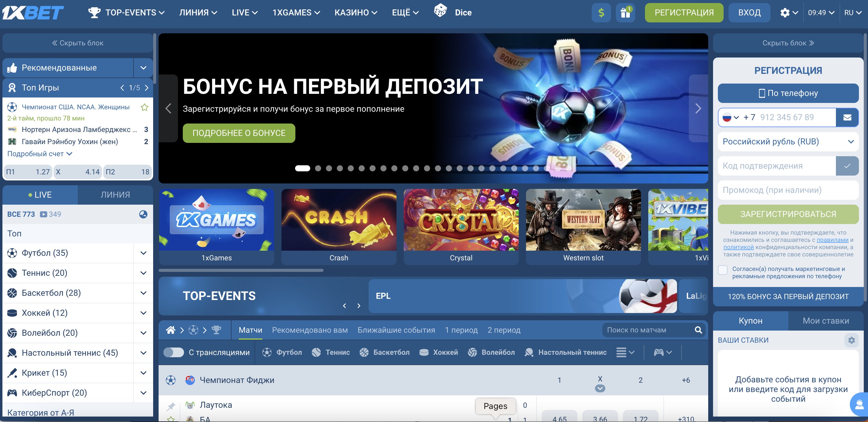
Task: Click the dollar deposit icon in header
Action: [601, 13]
